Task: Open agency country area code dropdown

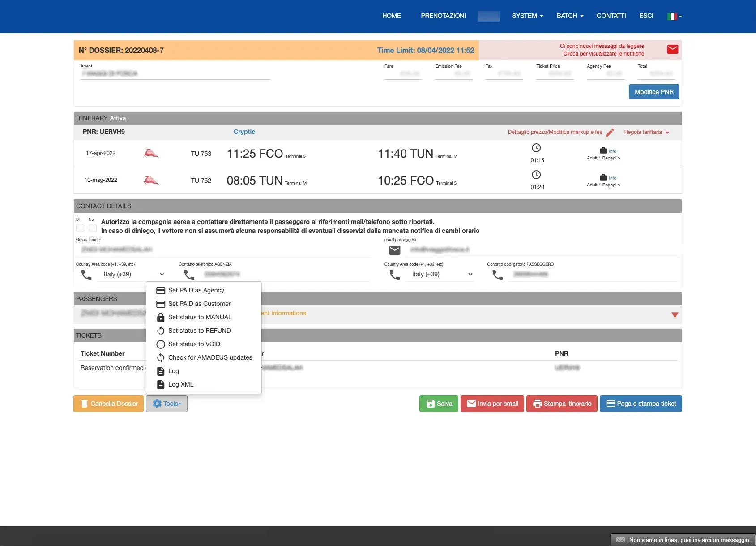Action: (134, 275)
